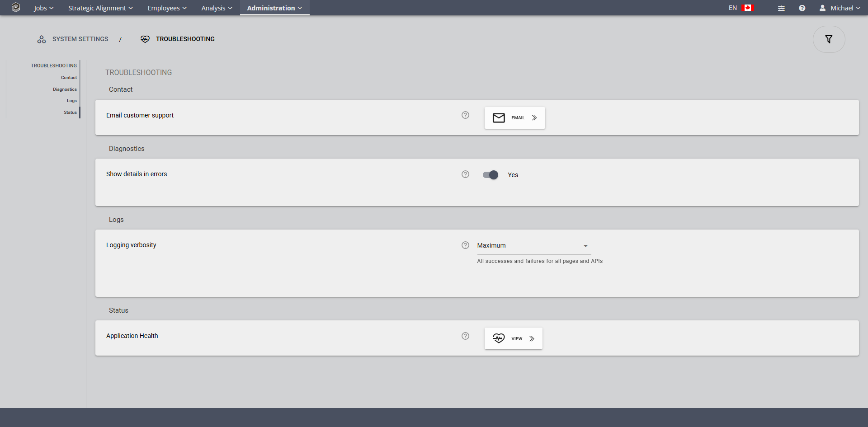
Task: Click the help icon next to Logging verbosity
Action: [465, 245]
